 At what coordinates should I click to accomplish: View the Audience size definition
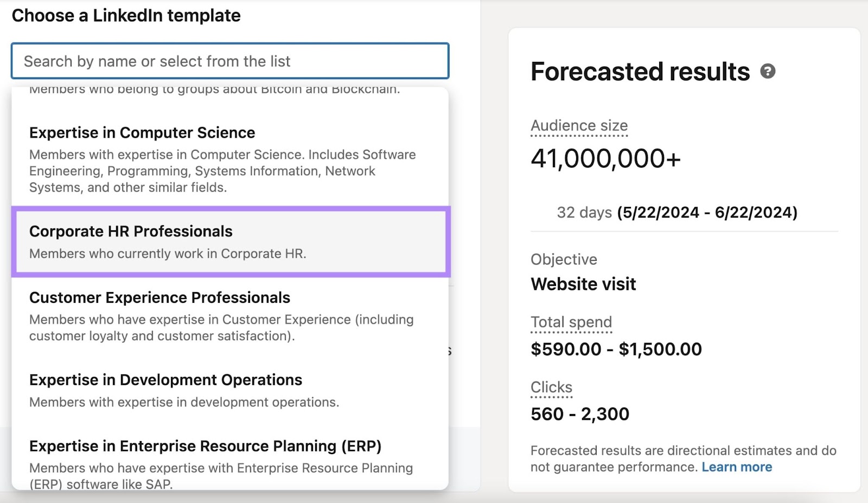click(x=579, y=125)
